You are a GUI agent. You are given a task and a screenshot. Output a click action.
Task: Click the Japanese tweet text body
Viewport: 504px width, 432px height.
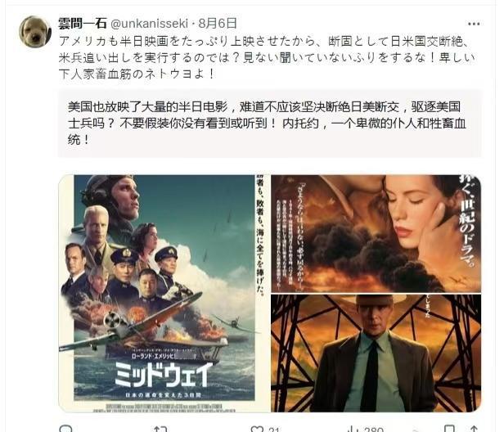pos(267,58)
